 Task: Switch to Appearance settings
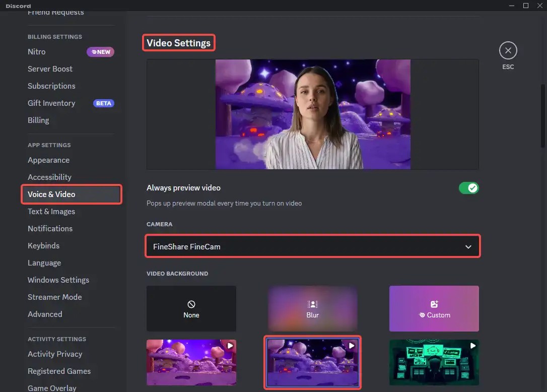click(x=48, y=160)
